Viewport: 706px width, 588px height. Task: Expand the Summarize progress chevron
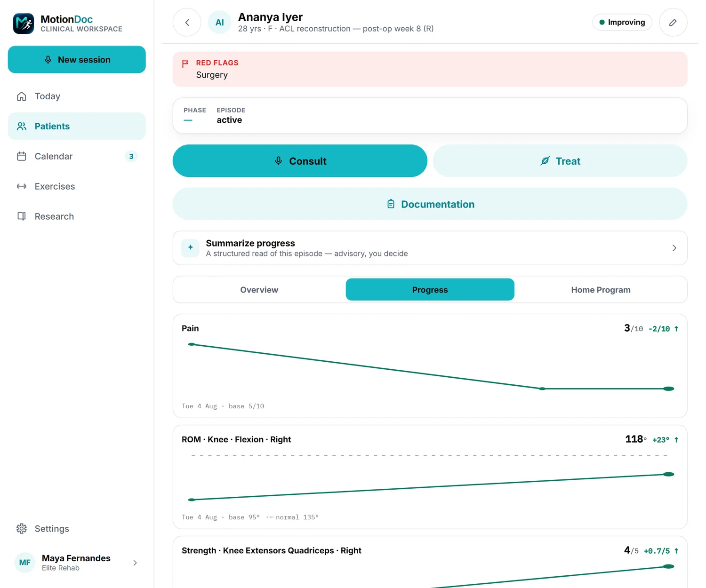674,248
